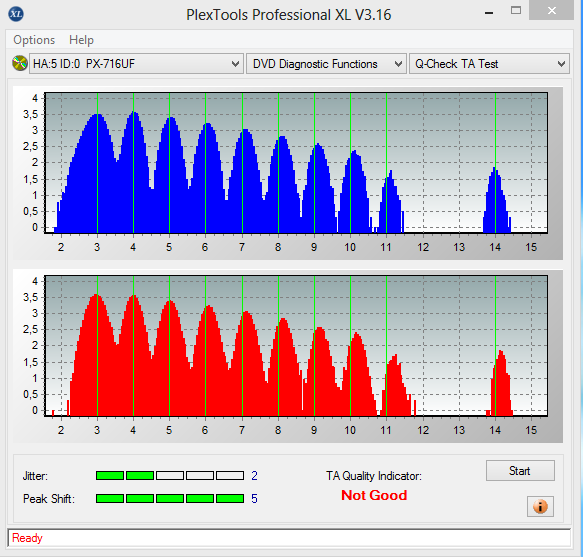The width and height of the screenshot is (583, 557).
Task: Click the Peak Shift score value 5
Action: click(254, 499)
